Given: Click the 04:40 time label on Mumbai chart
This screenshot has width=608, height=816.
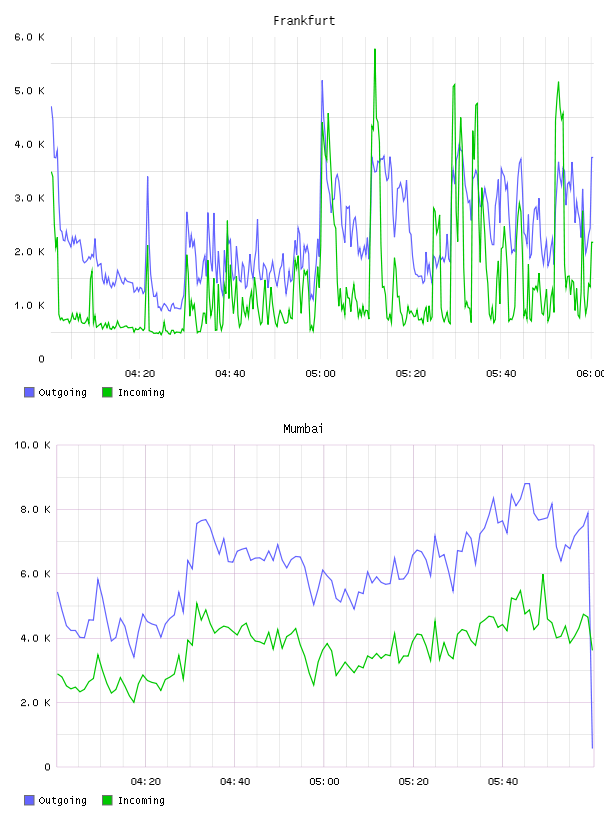Looking at the screenshot, I should tap(235, 782).
